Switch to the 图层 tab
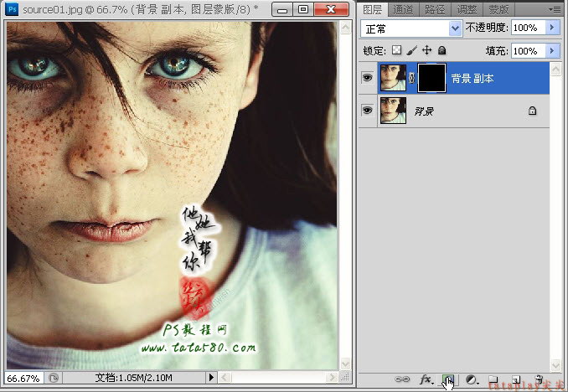Viewport: 568px width, 392px height. pos(373,10)
